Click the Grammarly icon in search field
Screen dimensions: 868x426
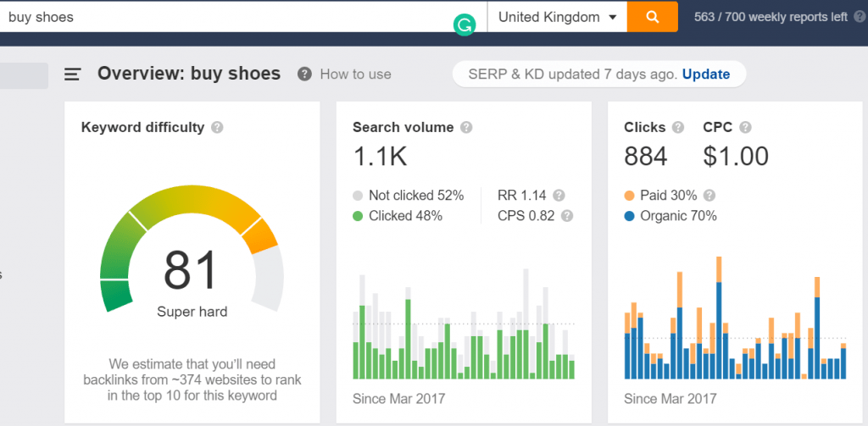tap(464, 25)
